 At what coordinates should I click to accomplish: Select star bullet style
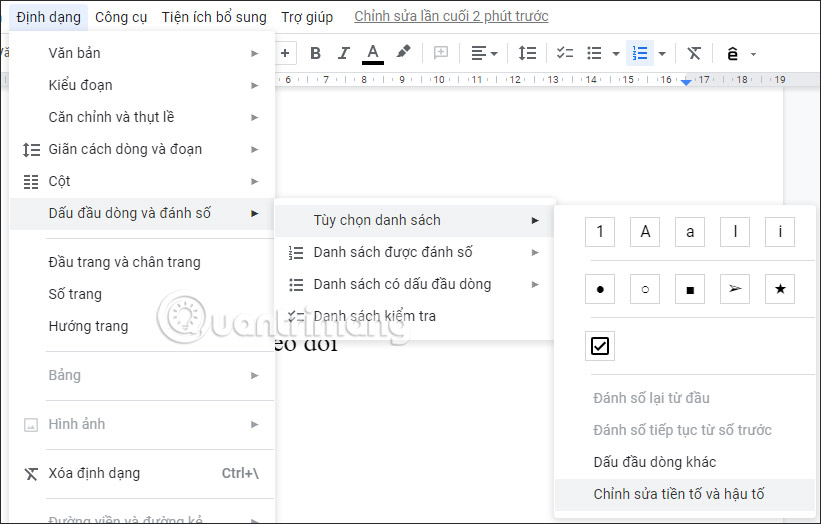tap(780, 289)
